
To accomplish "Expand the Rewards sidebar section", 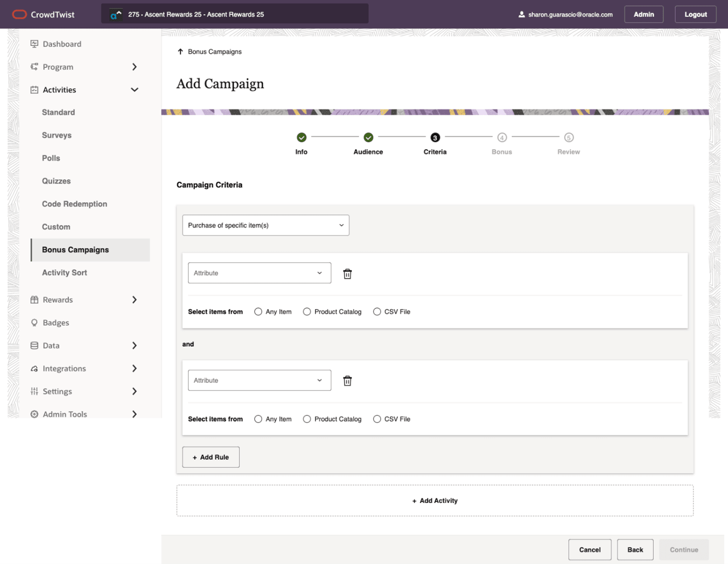I will (134, 300).
